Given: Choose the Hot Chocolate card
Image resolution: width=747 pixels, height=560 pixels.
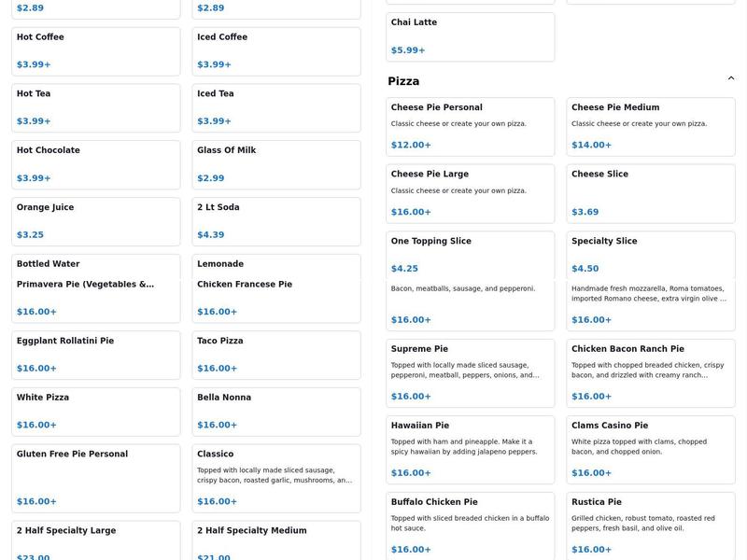Looking at the screenshot, I should [x=95, y=164].
